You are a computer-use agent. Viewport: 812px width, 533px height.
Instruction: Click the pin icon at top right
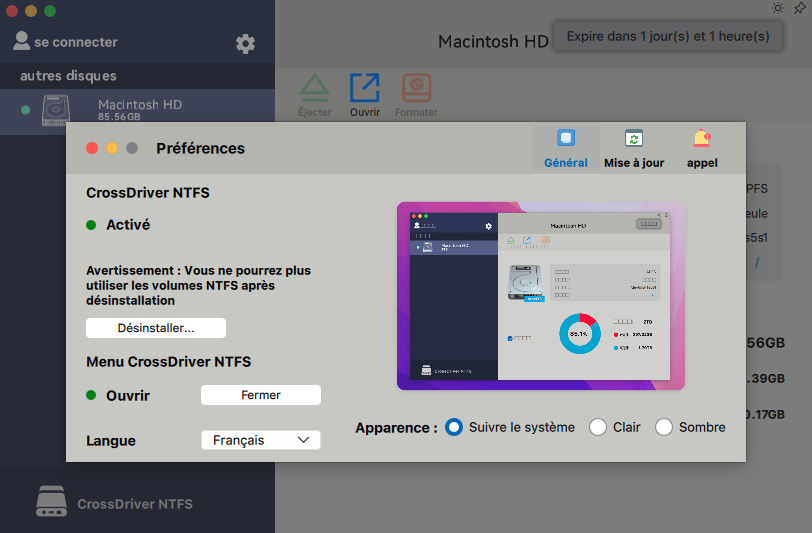[x=800, y=8]
